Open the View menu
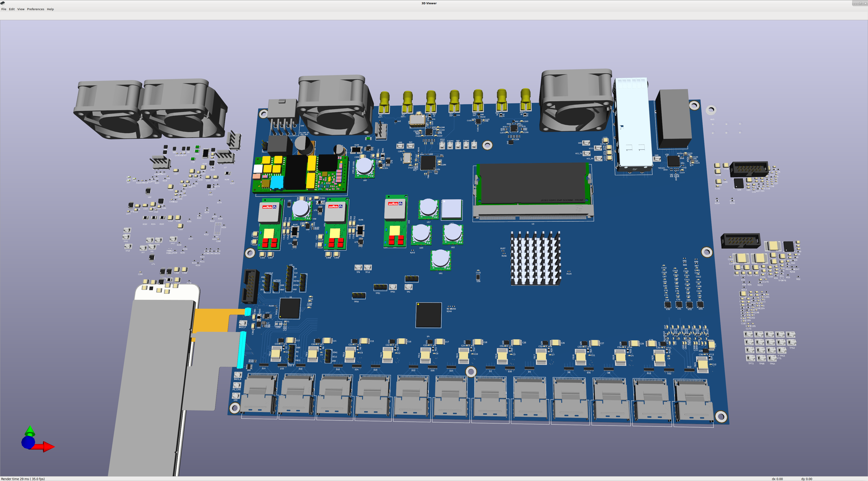This screenshot has width=868, height=481. pyautogui.click(x=21, y=9)
